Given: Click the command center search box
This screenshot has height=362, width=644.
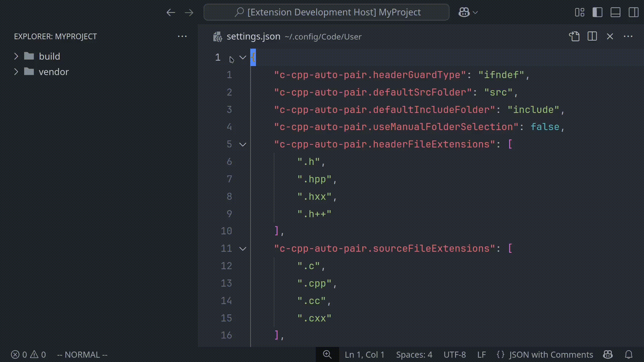Looking at the screenshot, I should pyautogui.click(x=326, y=12).
